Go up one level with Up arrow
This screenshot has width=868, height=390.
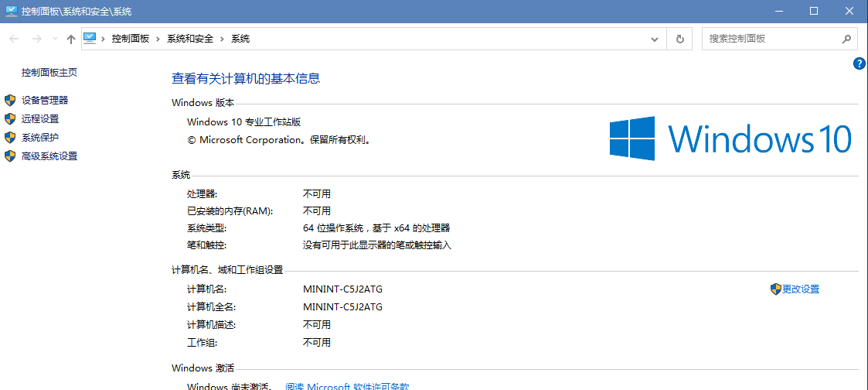(x=71, y=39)
